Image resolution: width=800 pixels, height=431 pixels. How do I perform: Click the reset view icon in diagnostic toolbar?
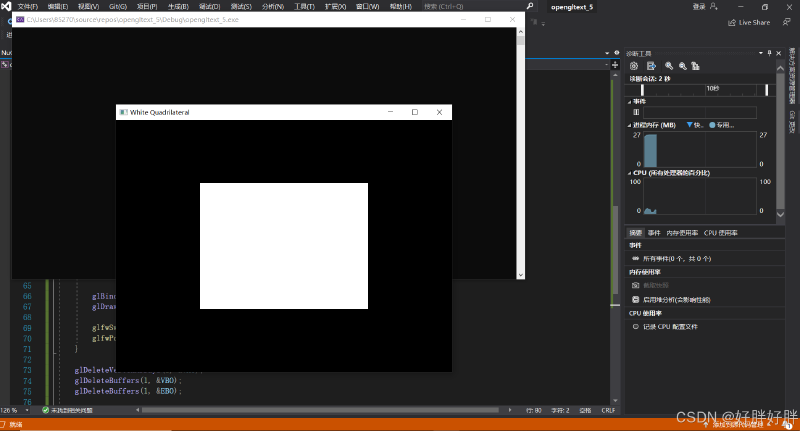tap(695, 66)
